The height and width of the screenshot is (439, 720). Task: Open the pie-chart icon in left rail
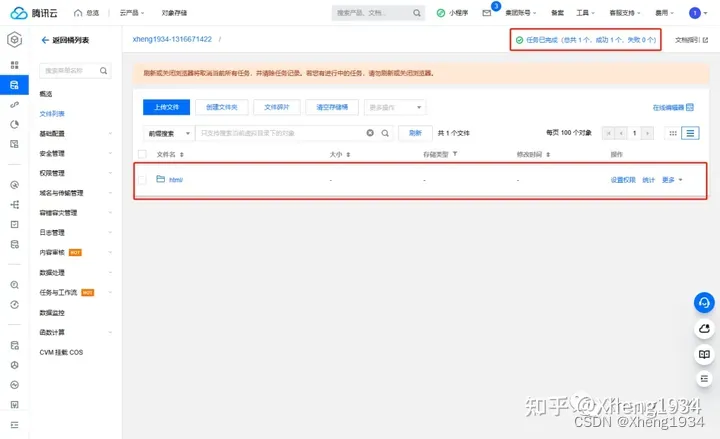point(15,124)
